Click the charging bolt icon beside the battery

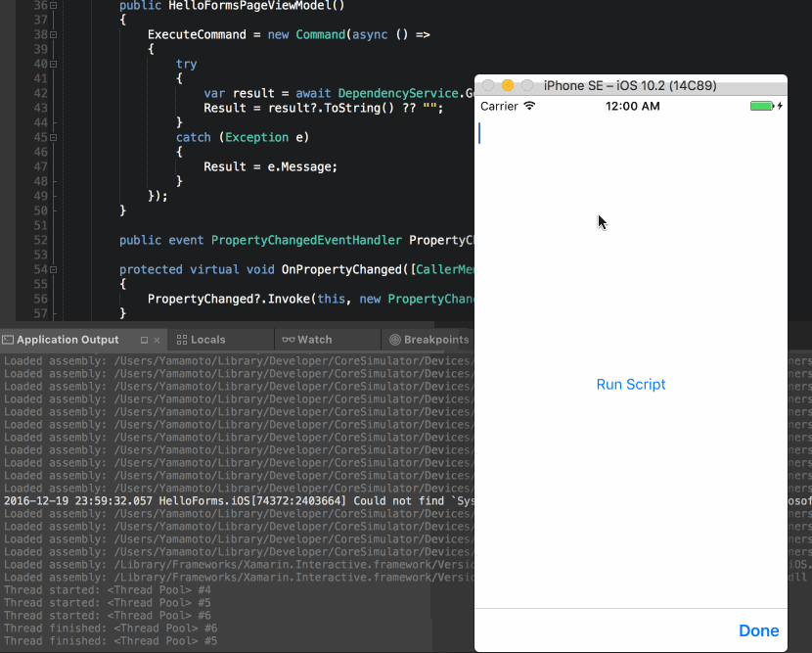(x=780, y=106)
